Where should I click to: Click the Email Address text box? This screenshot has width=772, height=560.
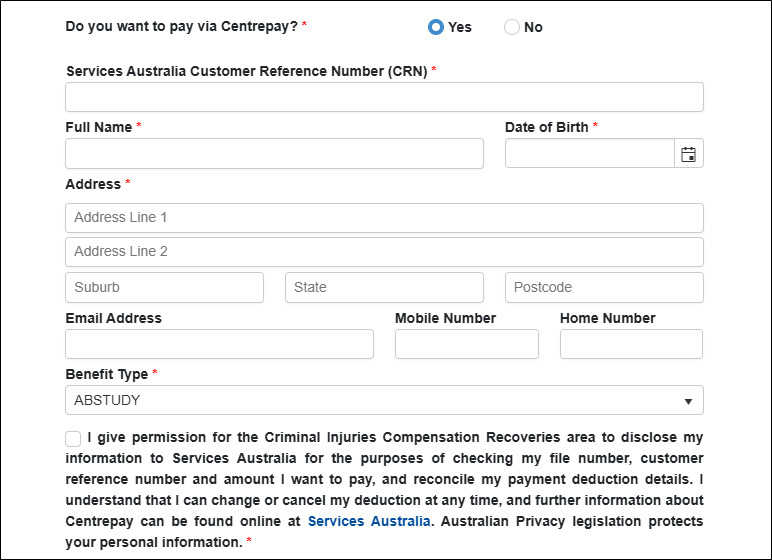pos(219,344)
